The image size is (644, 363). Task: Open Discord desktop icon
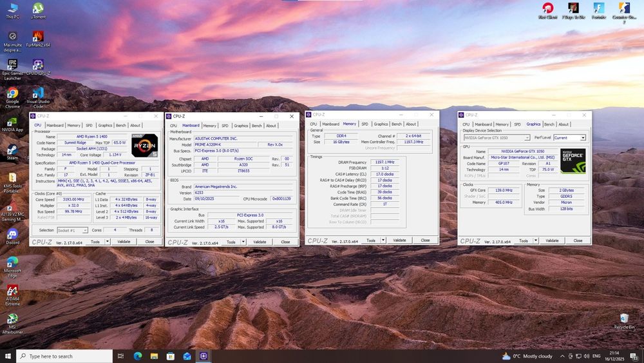click(x=12, y=237)
